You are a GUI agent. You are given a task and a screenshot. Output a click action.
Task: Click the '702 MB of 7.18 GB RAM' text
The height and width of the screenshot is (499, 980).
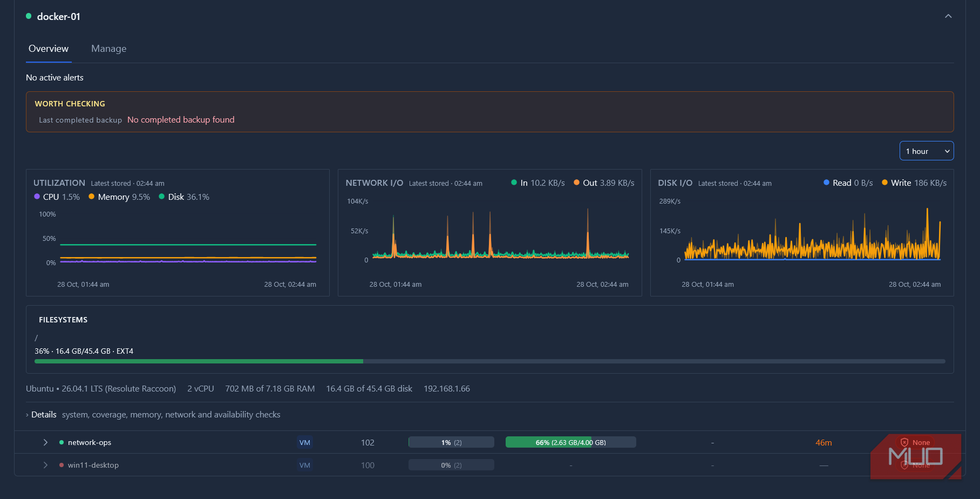(x=270, y=389)
